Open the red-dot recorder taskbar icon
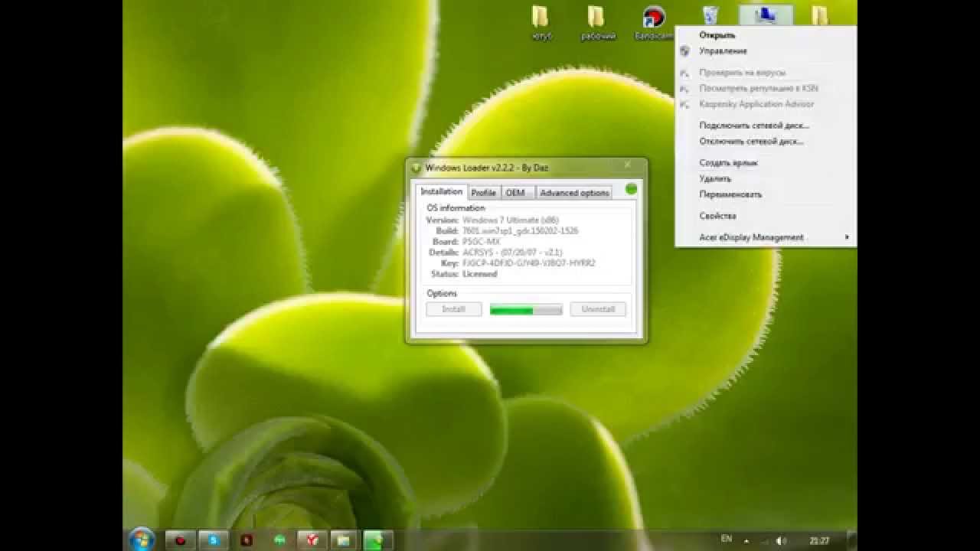The height and width of the screenshot is (551, 980). 181,540
